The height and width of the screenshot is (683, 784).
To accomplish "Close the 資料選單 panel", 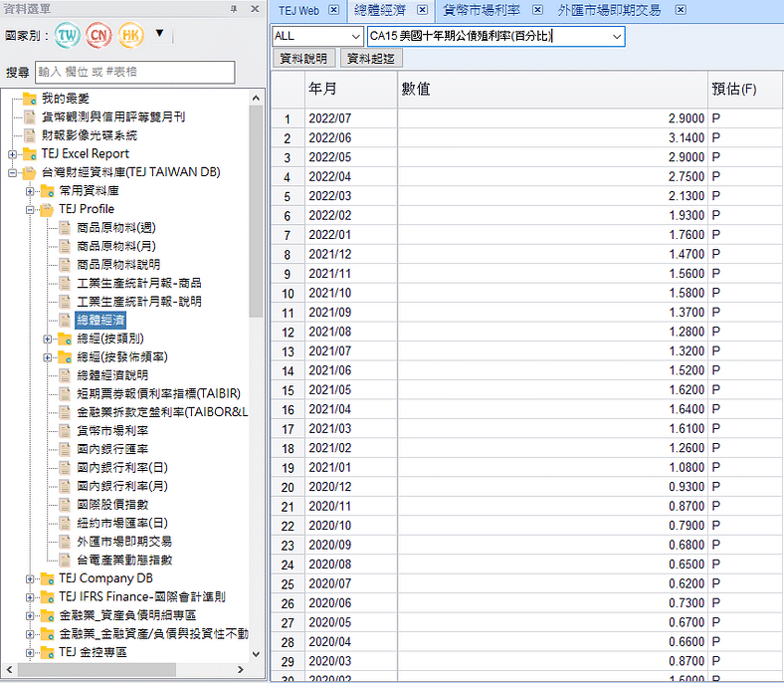I will [x=254, y=9].
